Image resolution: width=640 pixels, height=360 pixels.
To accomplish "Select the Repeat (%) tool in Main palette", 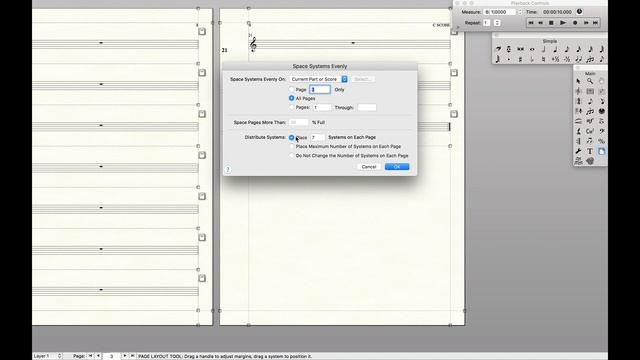I will point(602,141).
